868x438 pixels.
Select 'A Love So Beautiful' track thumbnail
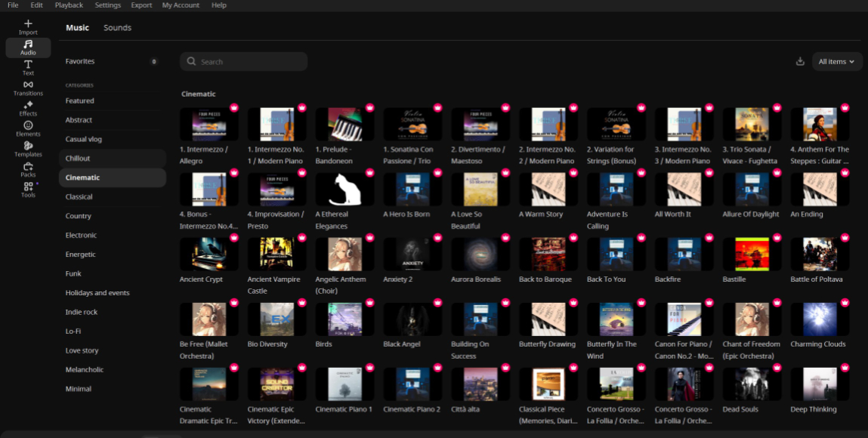click(x=480, y=189)
